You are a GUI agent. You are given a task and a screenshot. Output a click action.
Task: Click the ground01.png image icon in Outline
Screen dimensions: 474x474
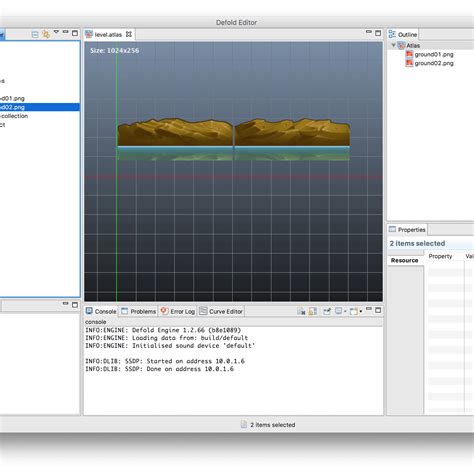[x=409, y=54]
